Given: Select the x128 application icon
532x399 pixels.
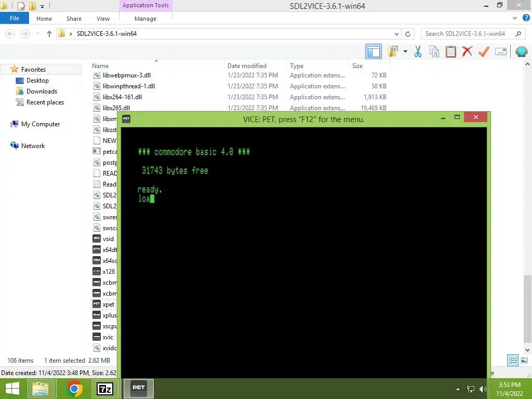Looking at the screenshot, I should 97,271.
